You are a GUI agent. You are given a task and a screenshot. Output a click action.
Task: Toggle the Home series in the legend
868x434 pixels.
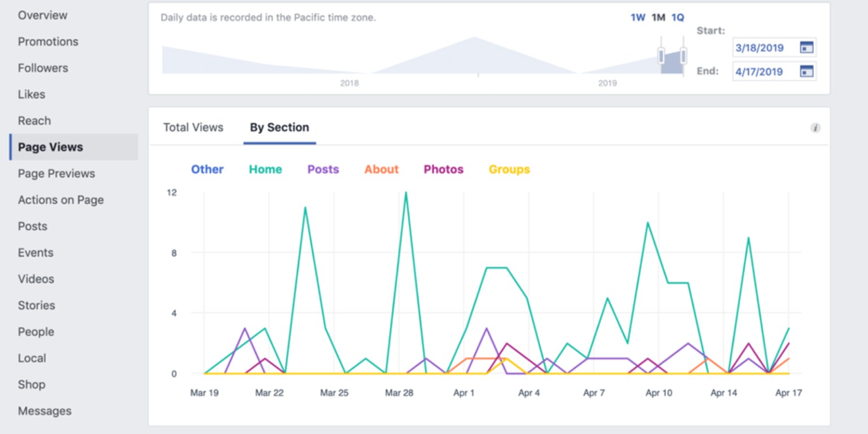(265, 169)
